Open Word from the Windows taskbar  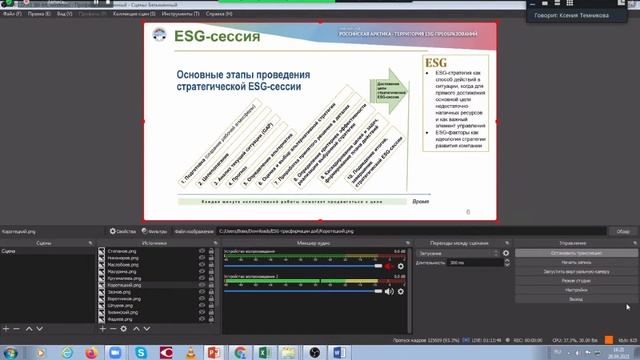(339, 352)
